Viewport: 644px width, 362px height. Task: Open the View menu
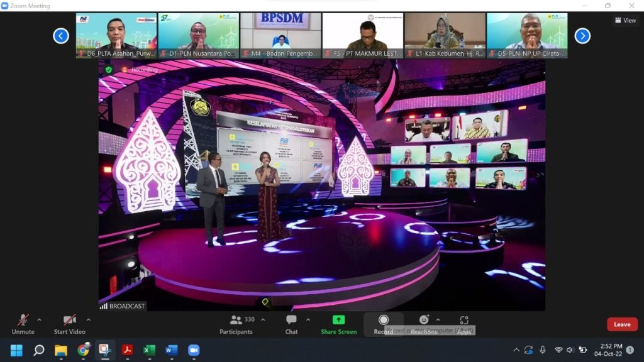tap(625, 20)
